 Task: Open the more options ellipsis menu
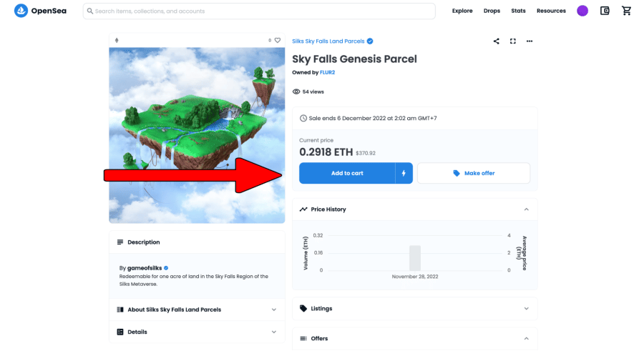(530, 41)
